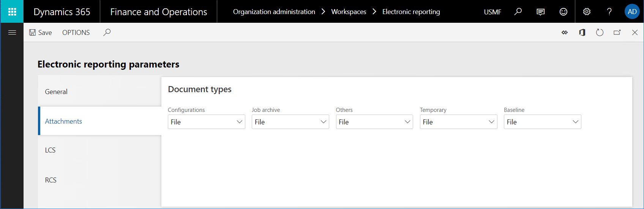Click the personalization diamonds icon

(x=565, y=33)
